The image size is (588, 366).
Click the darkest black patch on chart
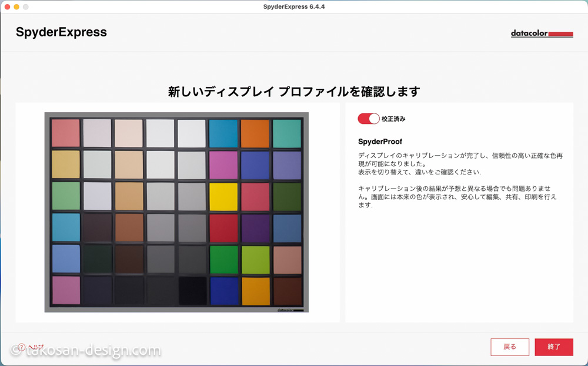coord(192,291)
